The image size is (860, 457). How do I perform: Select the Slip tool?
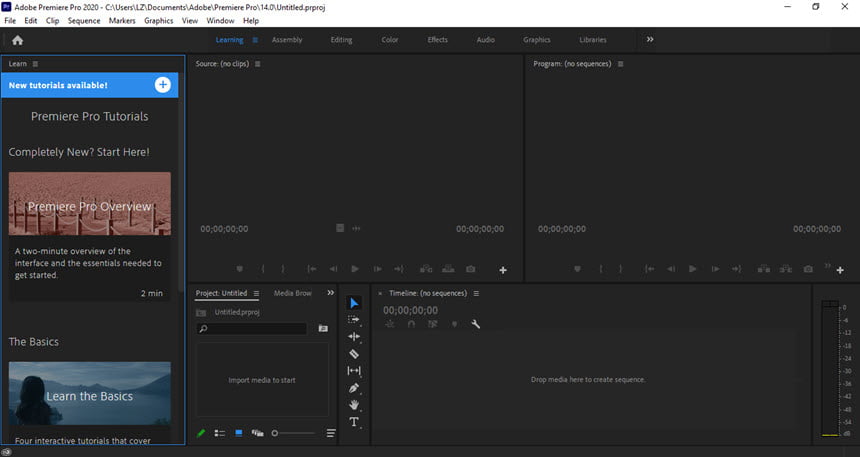click(354, 371)
